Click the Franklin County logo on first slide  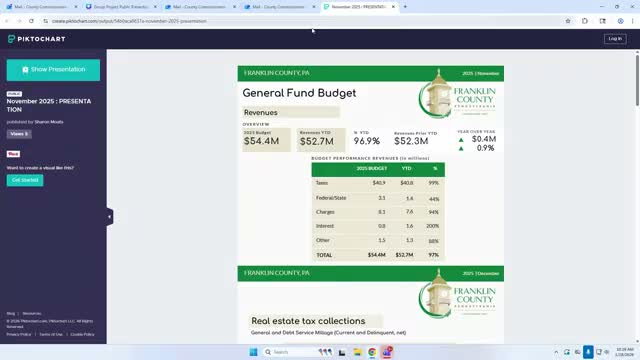tap(457, 94)
